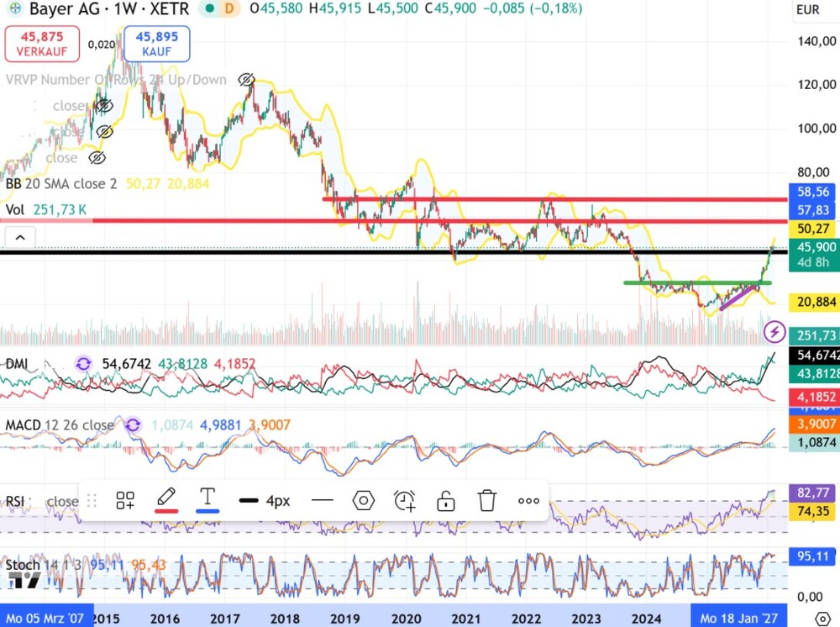Collapse the legend using the chevron-up arrow
Screen dimensions: 840x627
19,237
